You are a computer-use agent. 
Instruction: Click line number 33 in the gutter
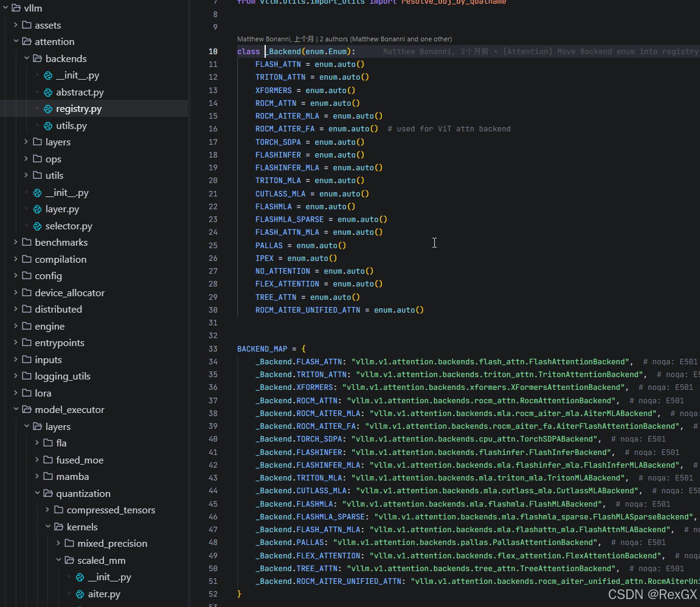[x=213, y=349]
